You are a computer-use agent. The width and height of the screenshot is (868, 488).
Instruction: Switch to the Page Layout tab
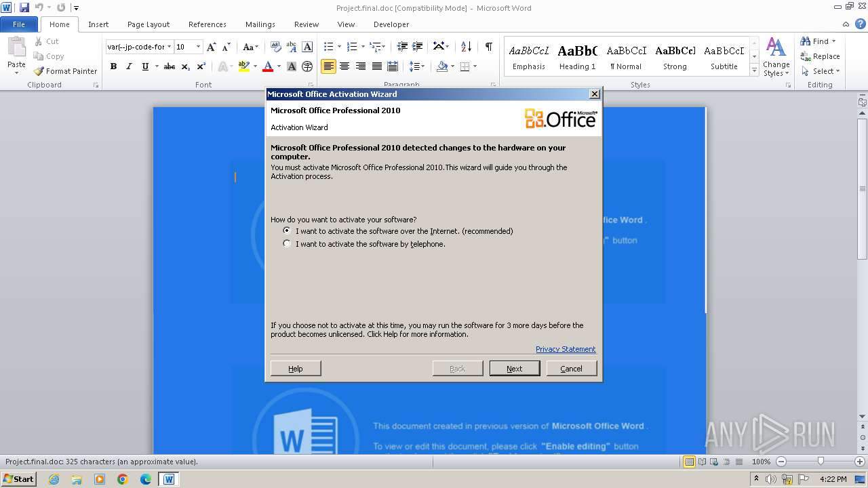point(149,24)
